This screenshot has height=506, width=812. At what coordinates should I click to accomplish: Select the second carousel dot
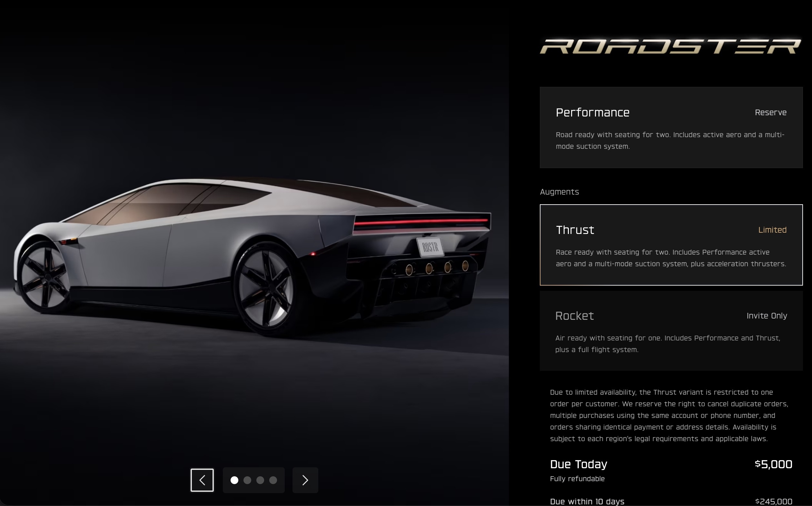(x=247, y=480)
